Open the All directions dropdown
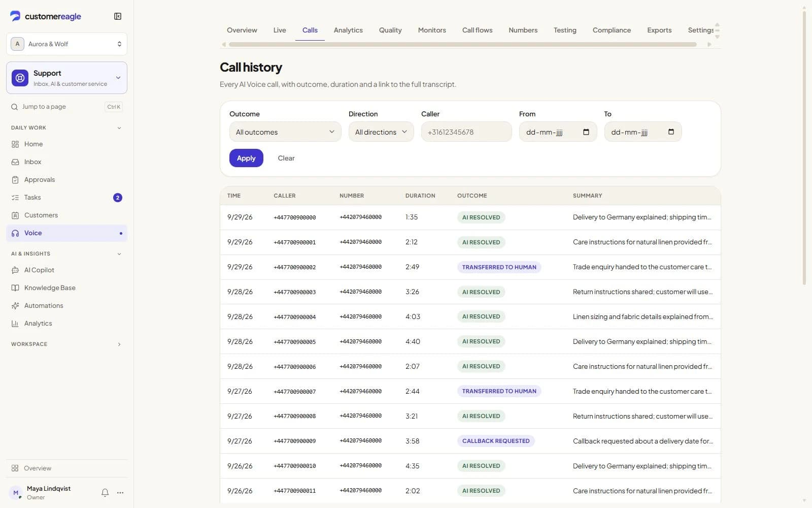This screenshot has height=508, width=812. 381,132
